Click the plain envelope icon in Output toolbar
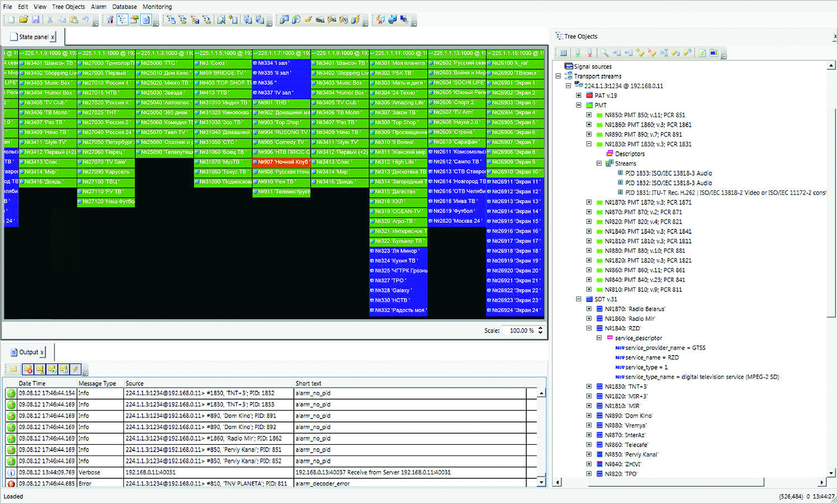The width and height of the screenshot is (838, 504). (x=13, y=369)
